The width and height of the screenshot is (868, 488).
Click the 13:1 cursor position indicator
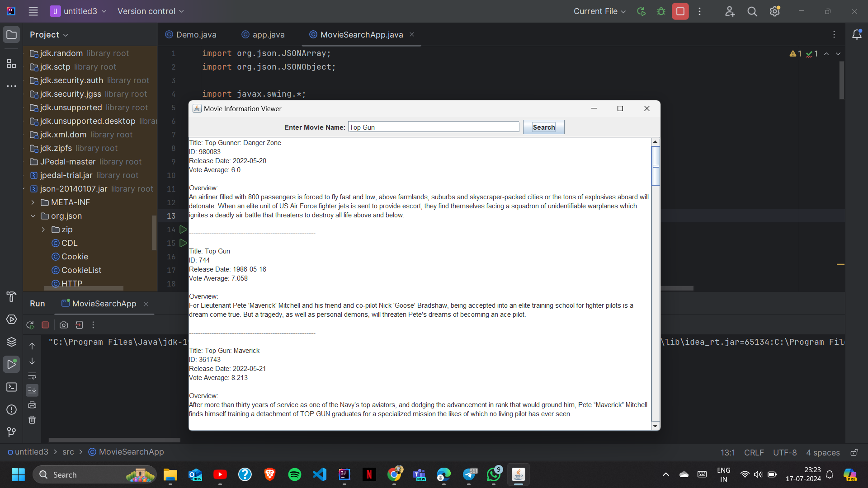tap(727, 452)
